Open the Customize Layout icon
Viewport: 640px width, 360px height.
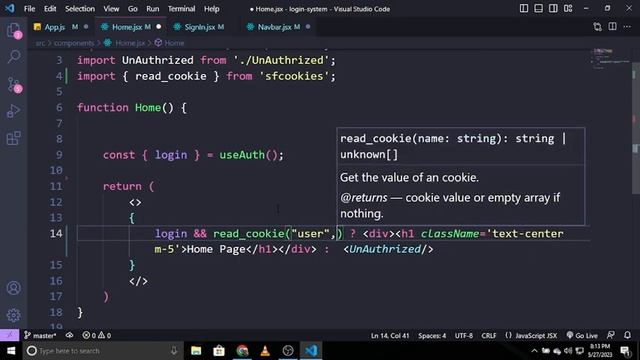click(x=568, y=9)
